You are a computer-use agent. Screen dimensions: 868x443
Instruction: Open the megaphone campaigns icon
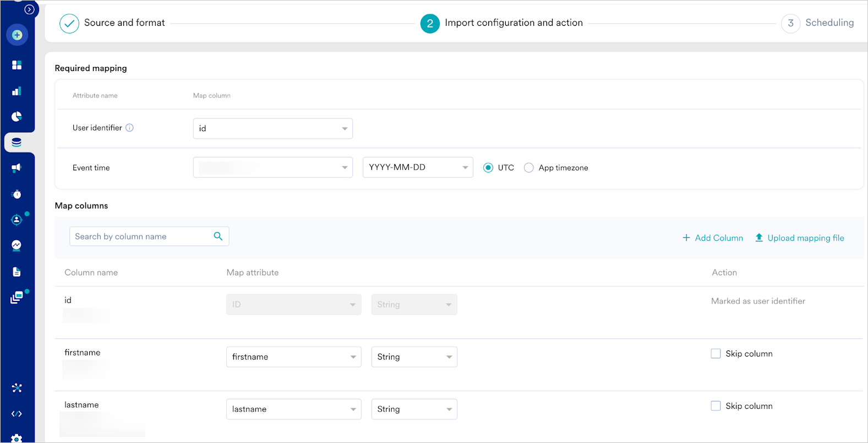[17, 168]
